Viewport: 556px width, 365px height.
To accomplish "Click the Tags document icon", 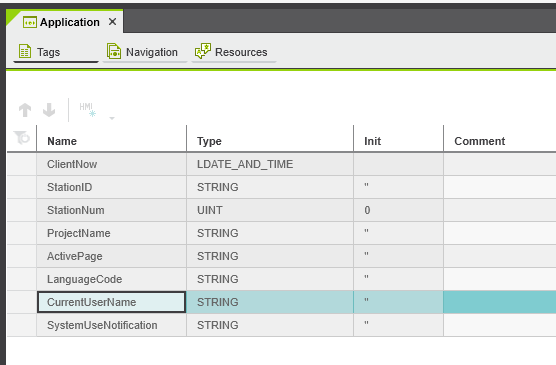I will (25, 51).
